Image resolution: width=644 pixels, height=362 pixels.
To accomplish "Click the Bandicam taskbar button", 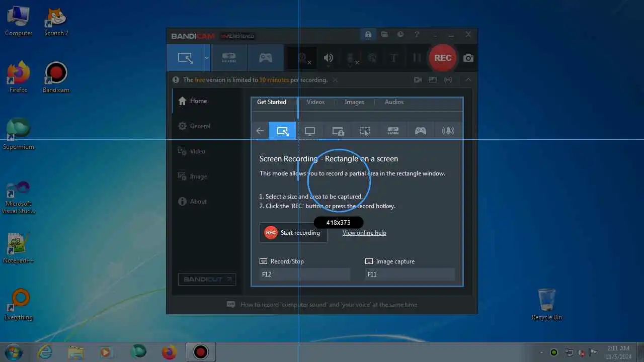I will (201, 352).
